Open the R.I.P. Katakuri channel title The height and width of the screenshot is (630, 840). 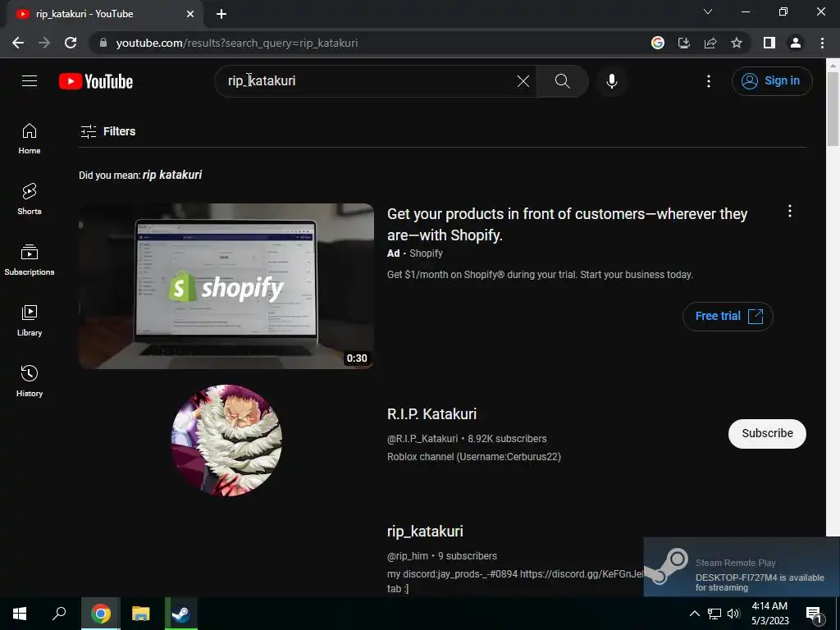click(431, 414)
